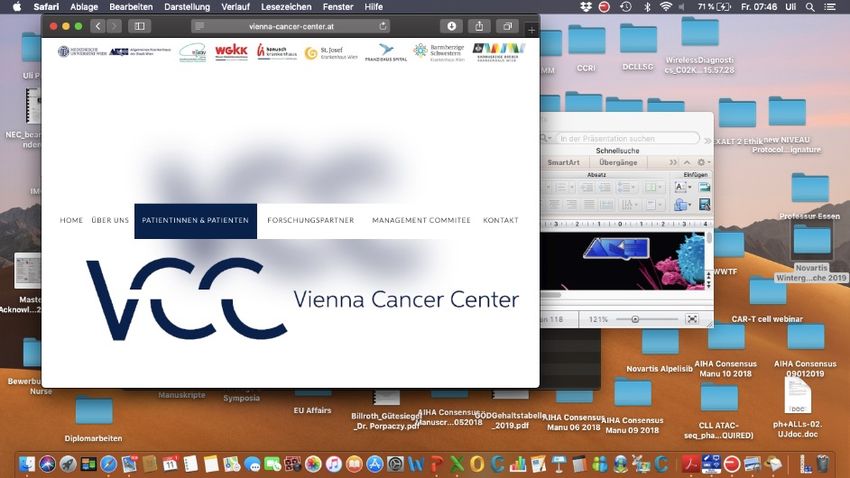Click the St. Josef Krankenhaus logo
Image resolution: width=850 pixels, height=478 pixels.
point(331,53)
